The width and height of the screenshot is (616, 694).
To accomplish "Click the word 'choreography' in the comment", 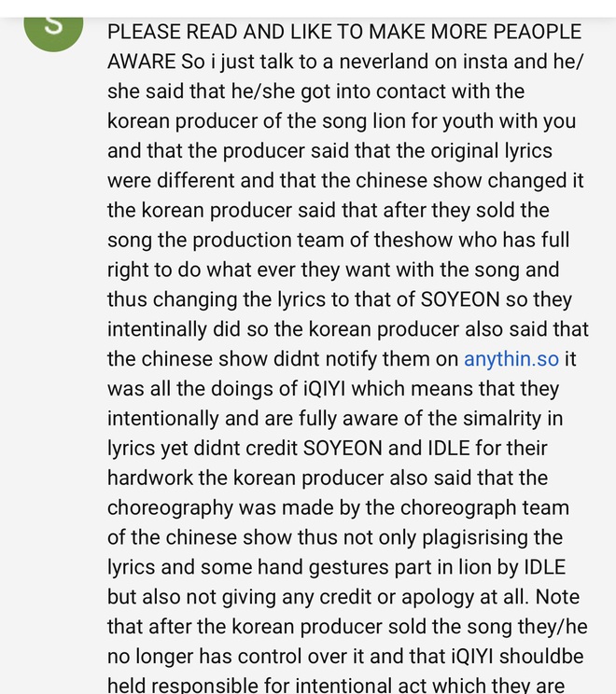I will click(x=170, y=508).
